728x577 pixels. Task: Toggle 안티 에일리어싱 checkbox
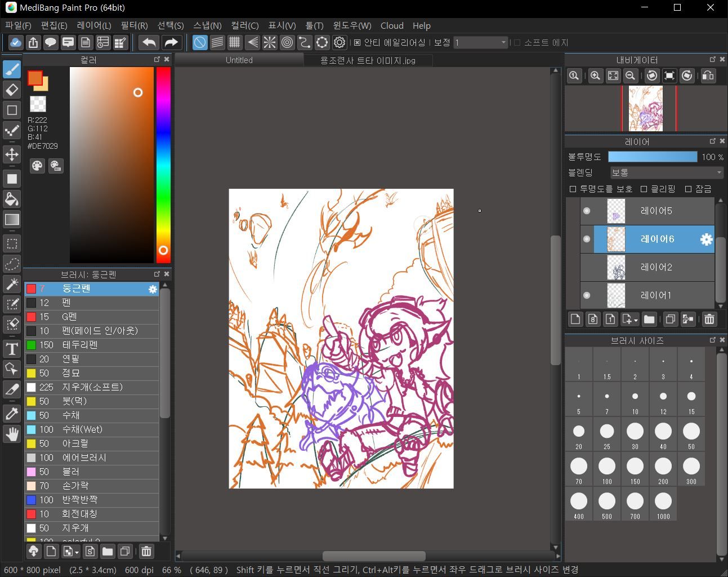[357, 42]
